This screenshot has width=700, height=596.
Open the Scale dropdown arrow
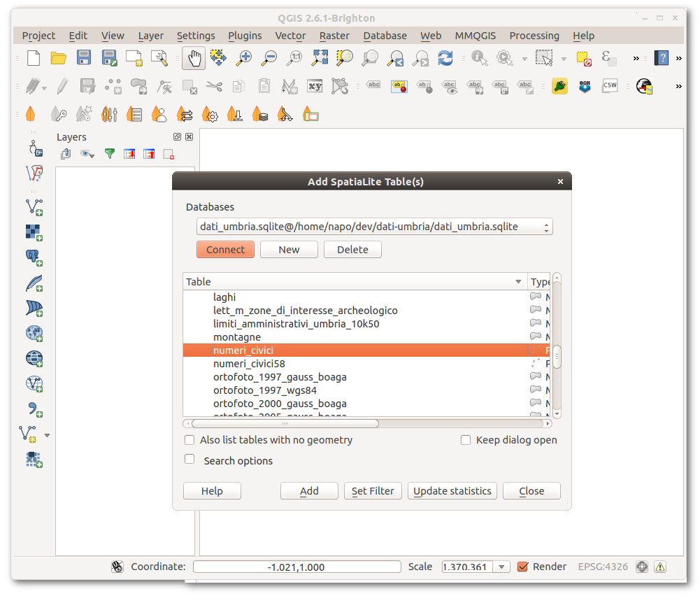pyautogui.click(x=502, y=567)
